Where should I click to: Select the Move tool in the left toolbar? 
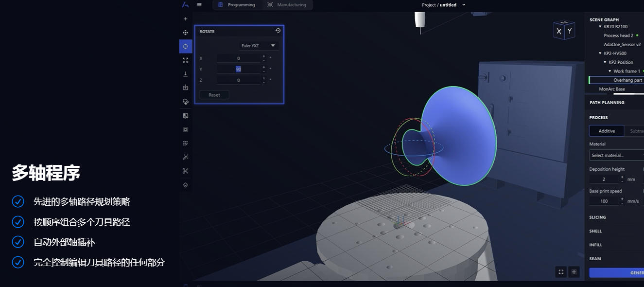click(185, 32)
